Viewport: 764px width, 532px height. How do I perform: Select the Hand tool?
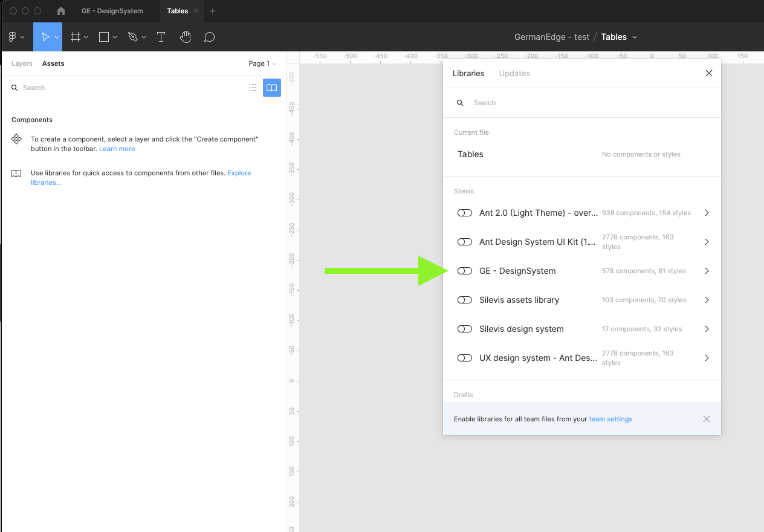(x=185, y=37)
